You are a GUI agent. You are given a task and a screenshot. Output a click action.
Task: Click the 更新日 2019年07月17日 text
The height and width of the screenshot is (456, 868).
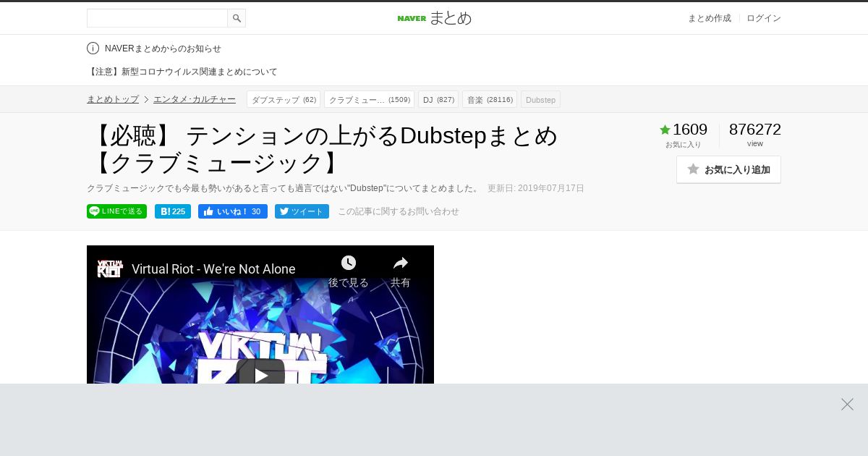coord(536,188)
